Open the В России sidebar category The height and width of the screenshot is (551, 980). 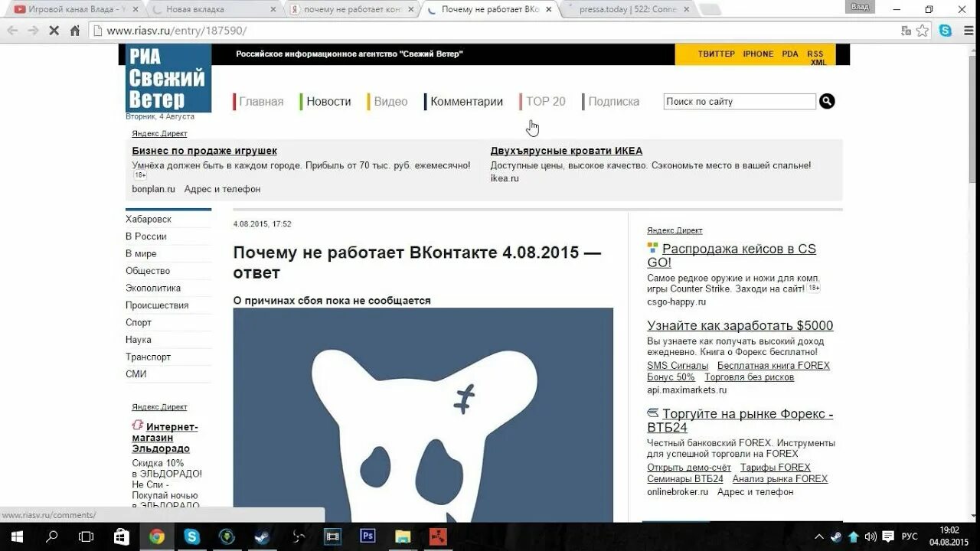pos(145,236)
